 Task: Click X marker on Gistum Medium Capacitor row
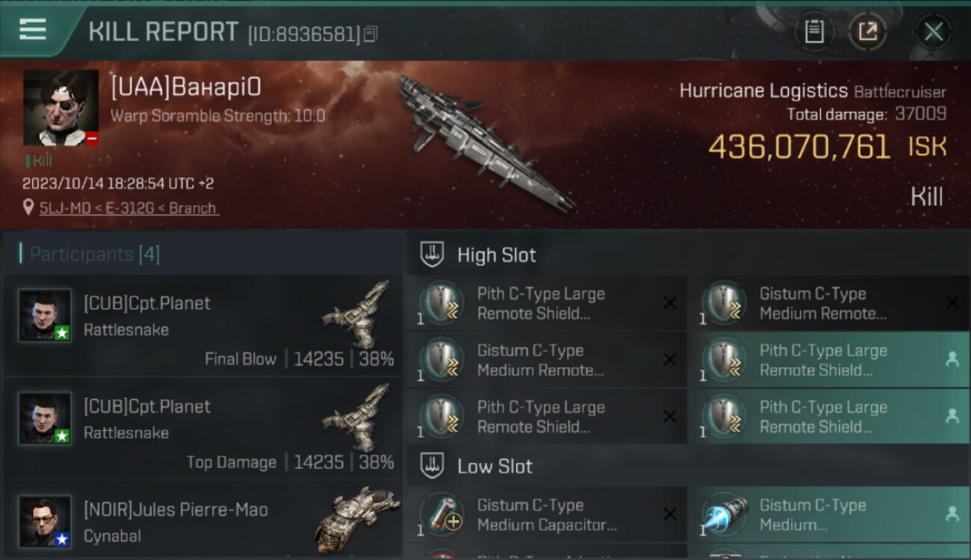[670, 514]
